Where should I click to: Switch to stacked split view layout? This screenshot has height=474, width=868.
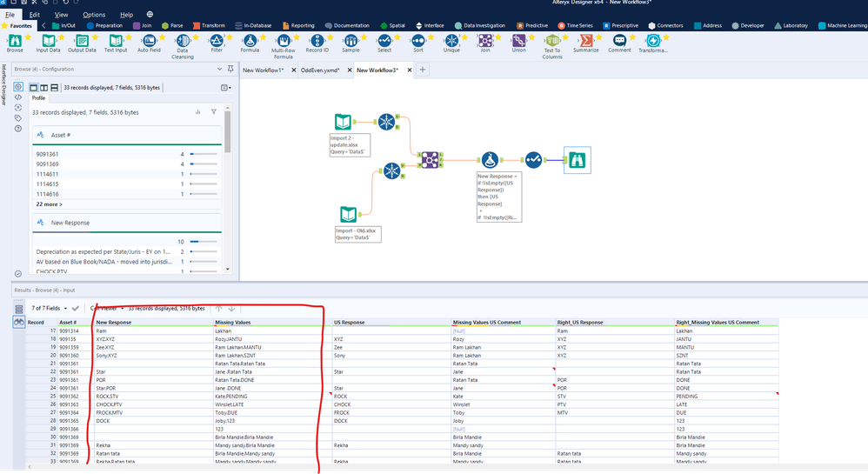(54, 88)
